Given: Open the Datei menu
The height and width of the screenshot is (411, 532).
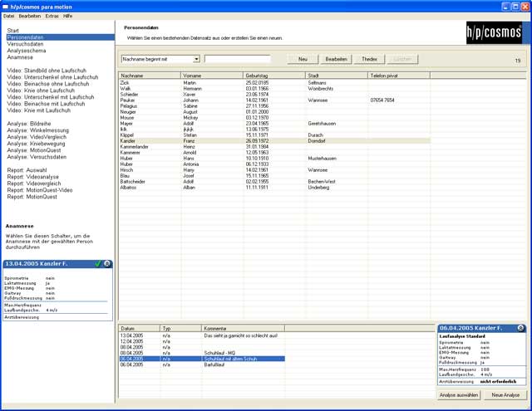Looking at the screenshot, I should 9,16.
